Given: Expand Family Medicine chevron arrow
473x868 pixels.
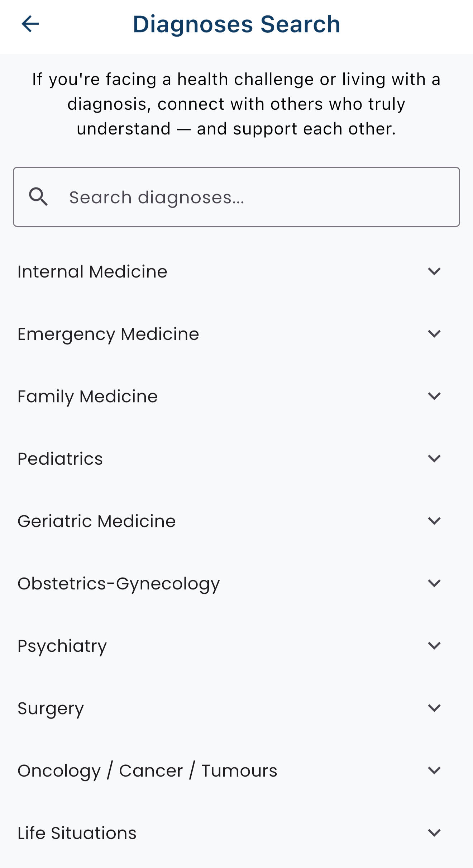Looking at the screenshot, I should point(434,396).
